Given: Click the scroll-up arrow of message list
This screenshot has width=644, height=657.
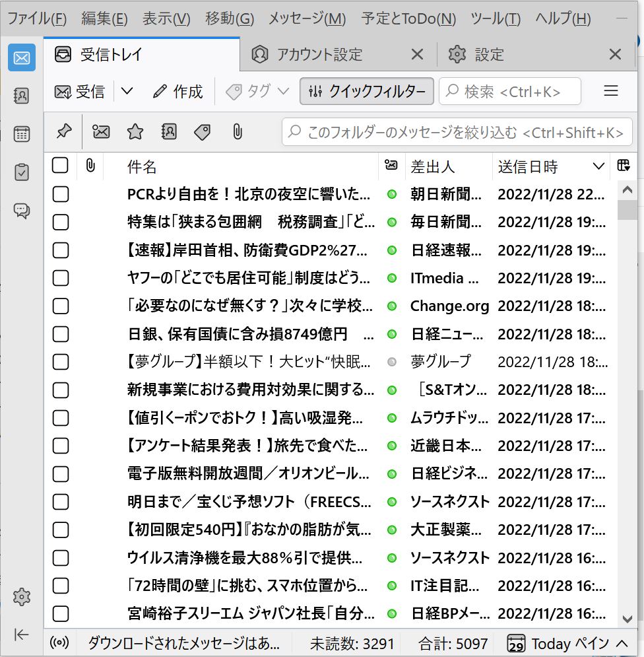Looking at the screenshot, I should 628,190.
